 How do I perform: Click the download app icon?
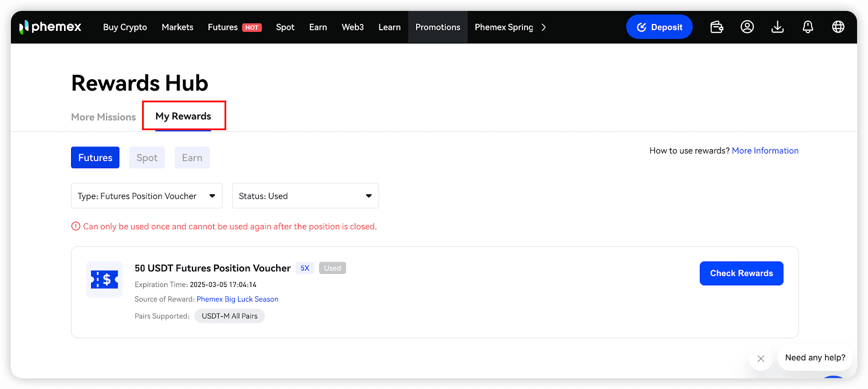click(777, 27)
